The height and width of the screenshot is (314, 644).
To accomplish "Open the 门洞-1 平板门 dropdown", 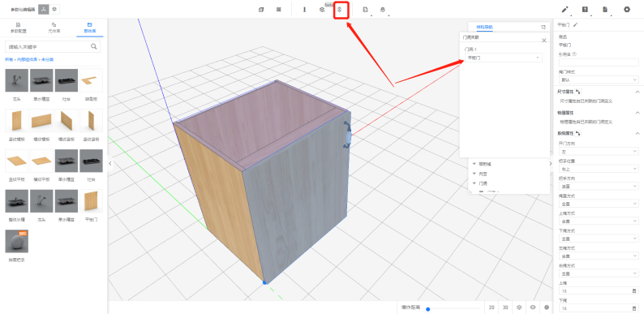I will 503,58.
